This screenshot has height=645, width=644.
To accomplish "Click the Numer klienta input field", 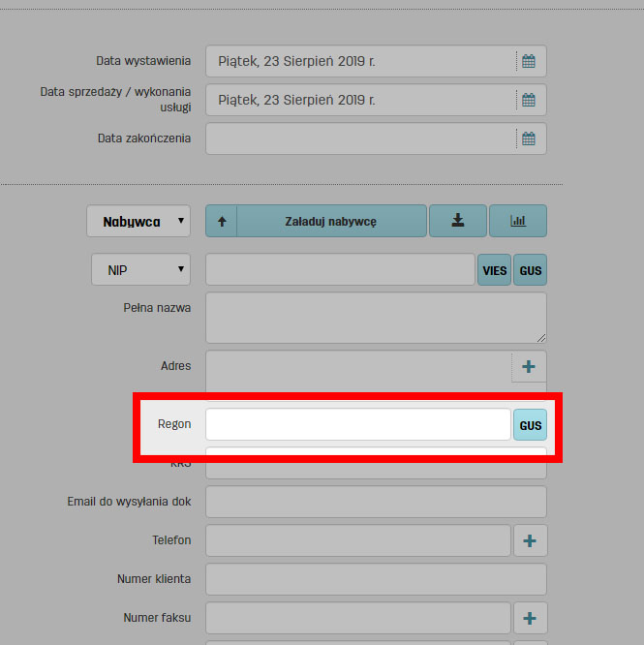I will click(376, 579).
